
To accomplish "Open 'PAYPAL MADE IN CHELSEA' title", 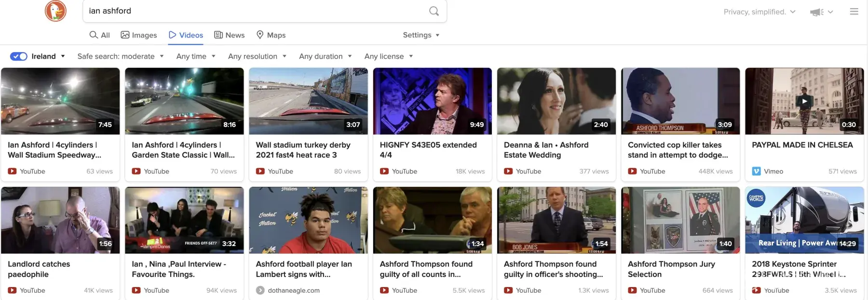I will point(802,145).
